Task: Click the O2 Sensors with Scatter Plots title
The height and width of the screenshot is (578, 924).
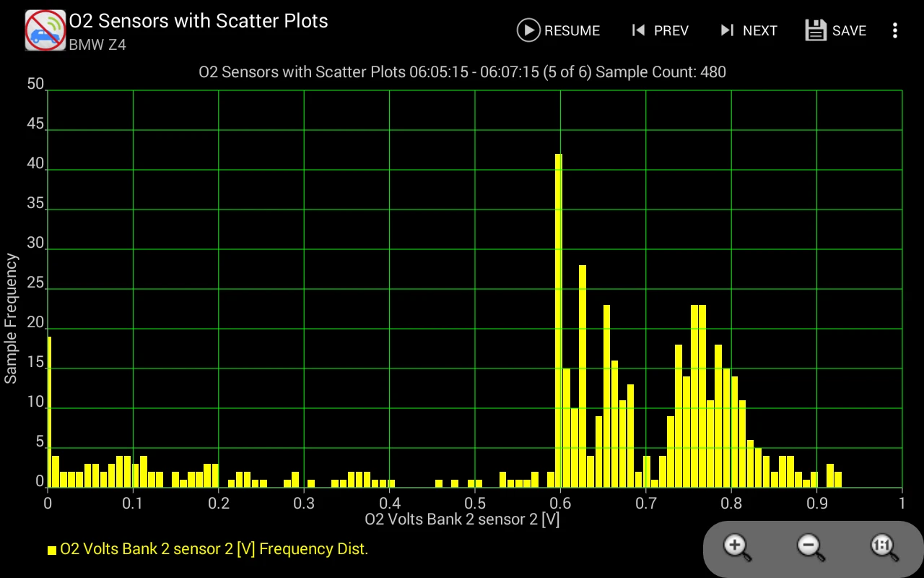Action: click(199, 21)
